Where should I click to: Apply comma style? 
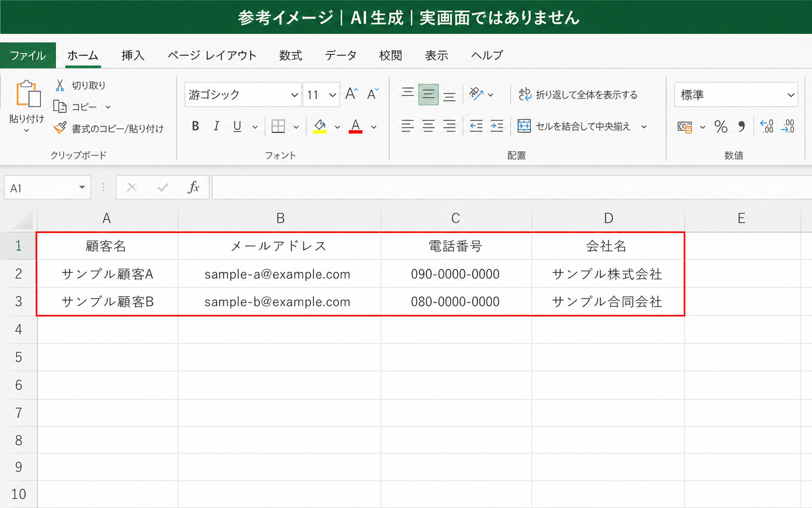click(x=741, y=126)
